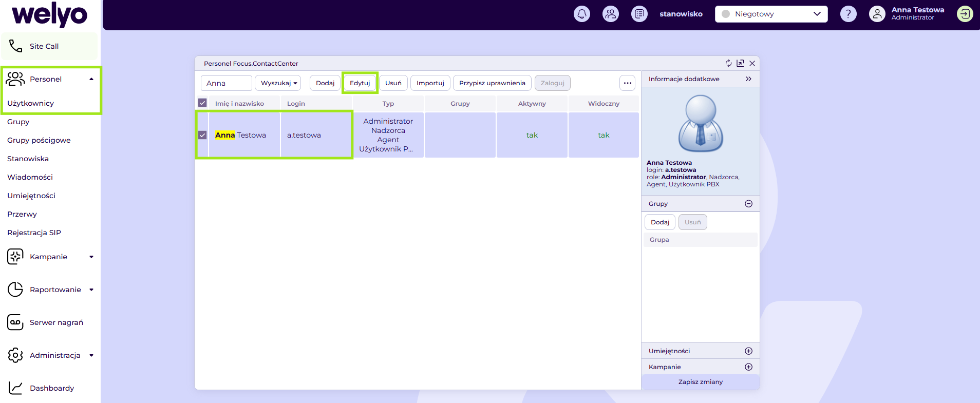
Task: Expand the Kampanie menu arrow
Action: click(x=91, y=257)
